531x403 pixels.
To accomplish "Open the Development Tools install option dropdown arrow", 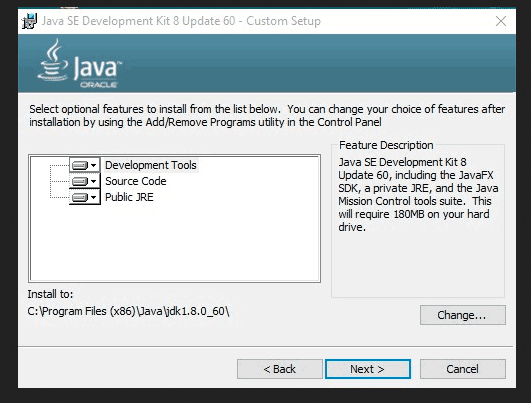I will tap(94, 165).
